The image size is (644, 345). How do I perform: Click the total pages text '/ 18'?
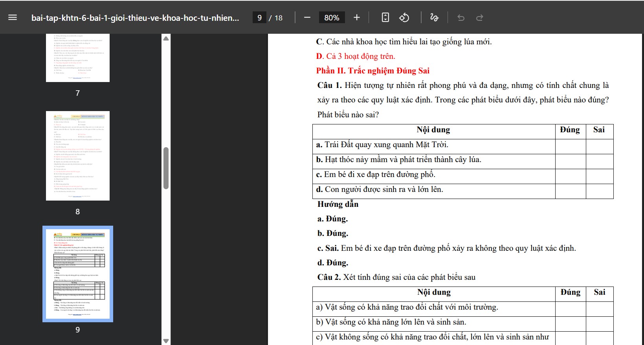pyautogui.click(x=276, y=18)
